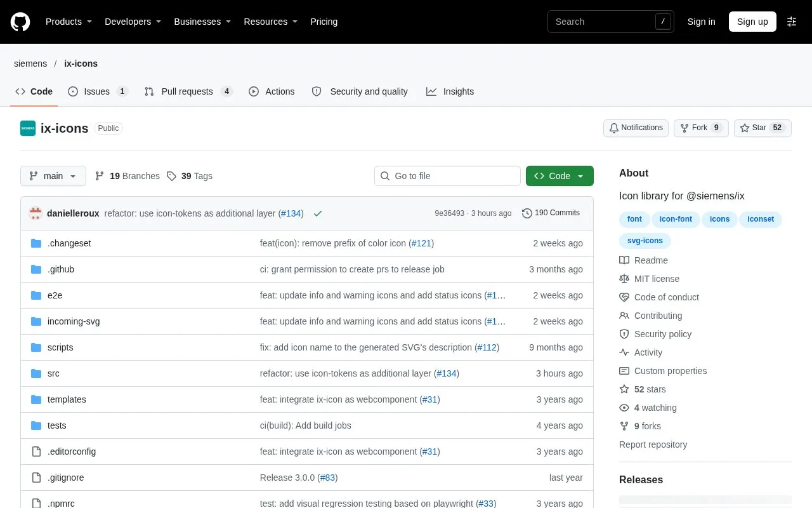Image resolution: width=812 pixels, height=508 pixels.
Task: Click the Notifications button
Action: [636, 128]
